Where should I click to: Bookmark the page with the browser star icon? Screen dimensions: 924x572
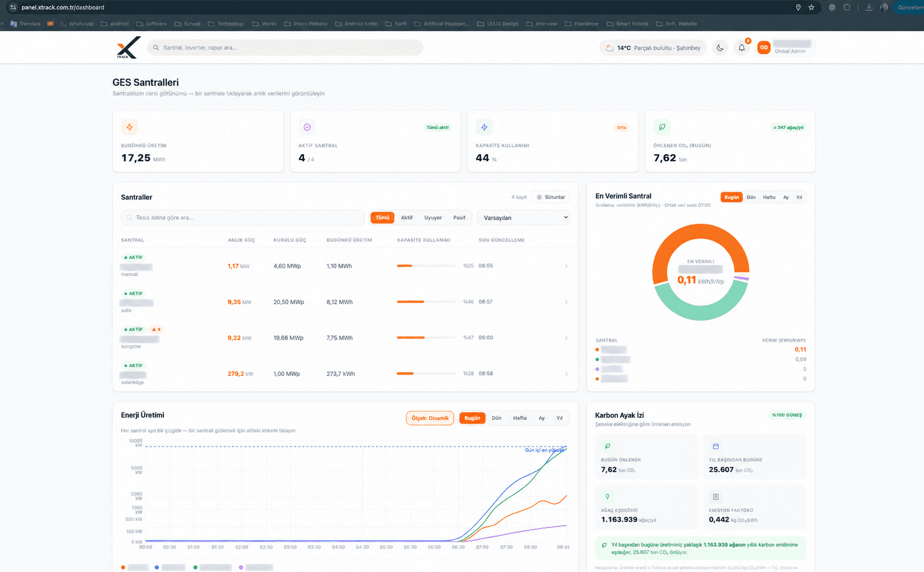click(x=812, y=8)
